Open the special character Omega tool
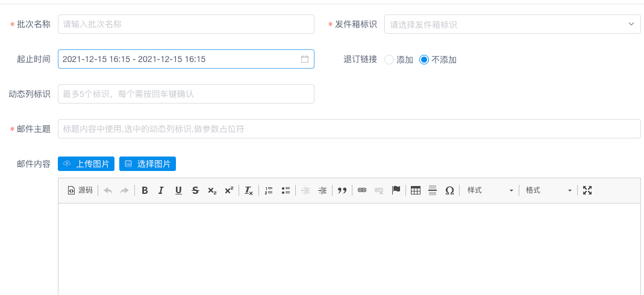This screenshot has height=295, width=644. [x=449, y=190]
